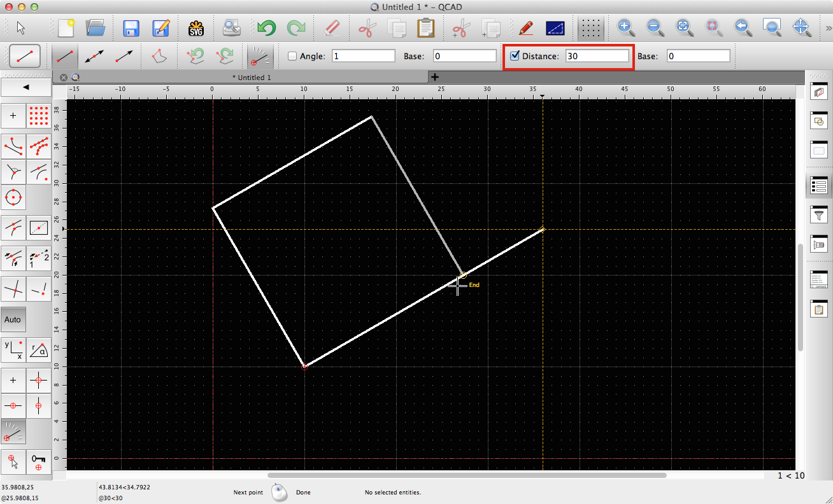Toggle the Auto snap button

(x=13, y=319)
